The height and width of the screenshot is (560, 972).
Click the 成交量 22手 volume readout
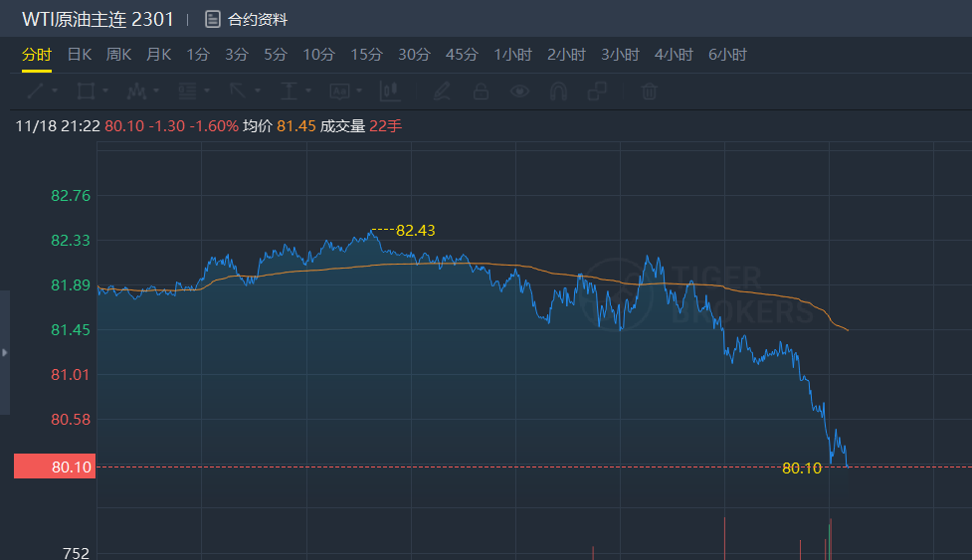(x=361, y=125)
